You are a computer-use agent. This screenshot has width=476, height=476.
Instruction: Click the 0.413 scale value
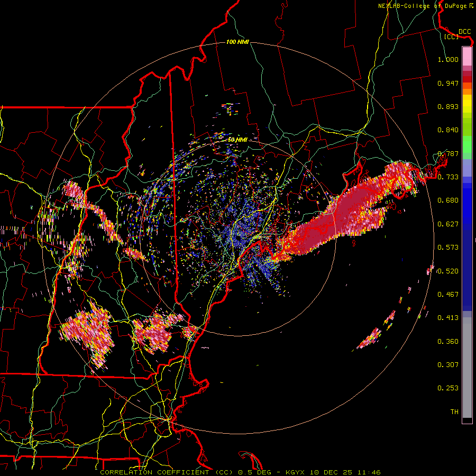click(448, 318)
